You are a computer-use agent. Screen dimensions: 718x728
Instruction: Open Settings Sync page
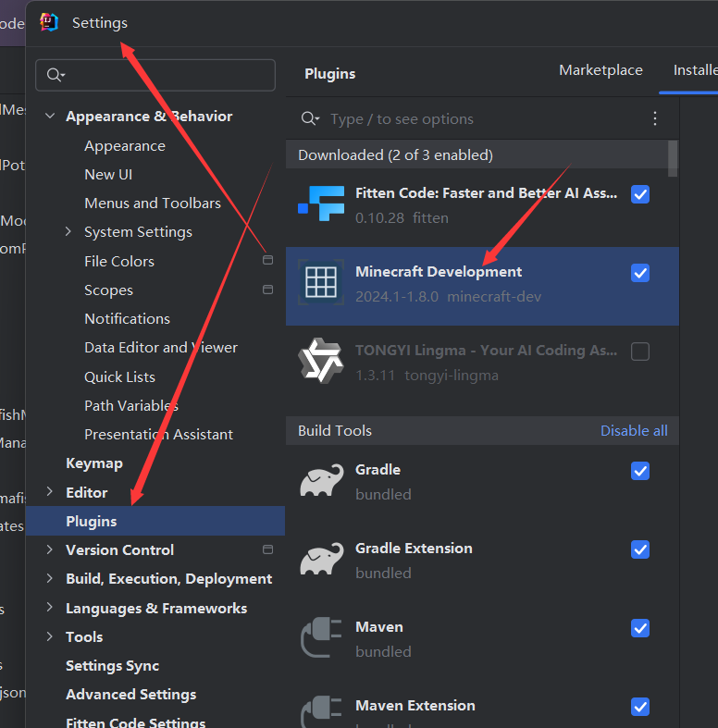[112, 666]
